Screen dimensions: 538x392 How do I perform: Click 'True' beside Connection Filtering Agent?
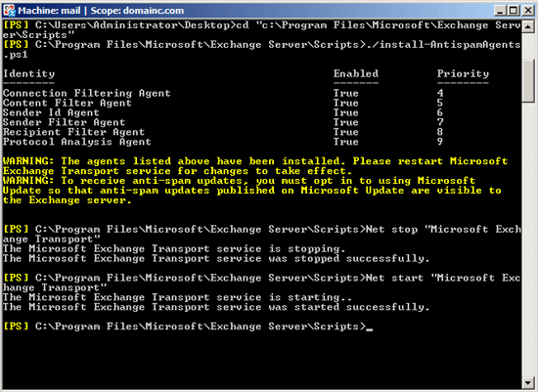[x=346, y=93]
